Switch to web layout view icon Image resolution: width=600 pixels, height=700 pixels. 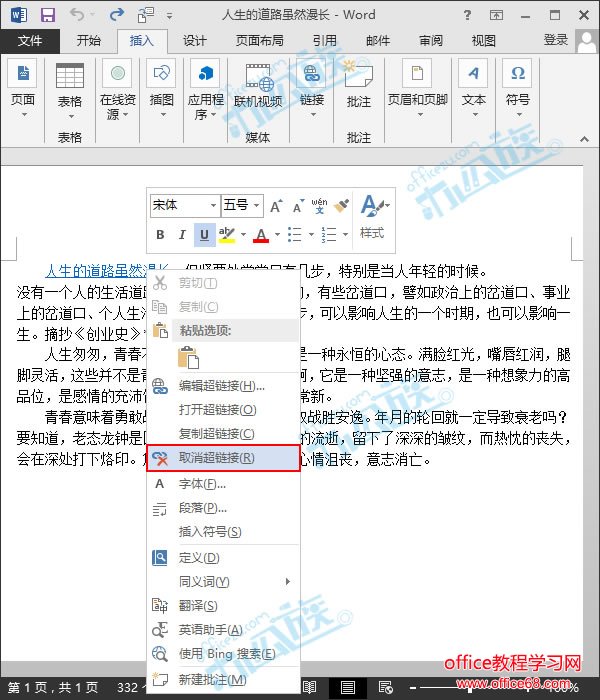(386, 688)
